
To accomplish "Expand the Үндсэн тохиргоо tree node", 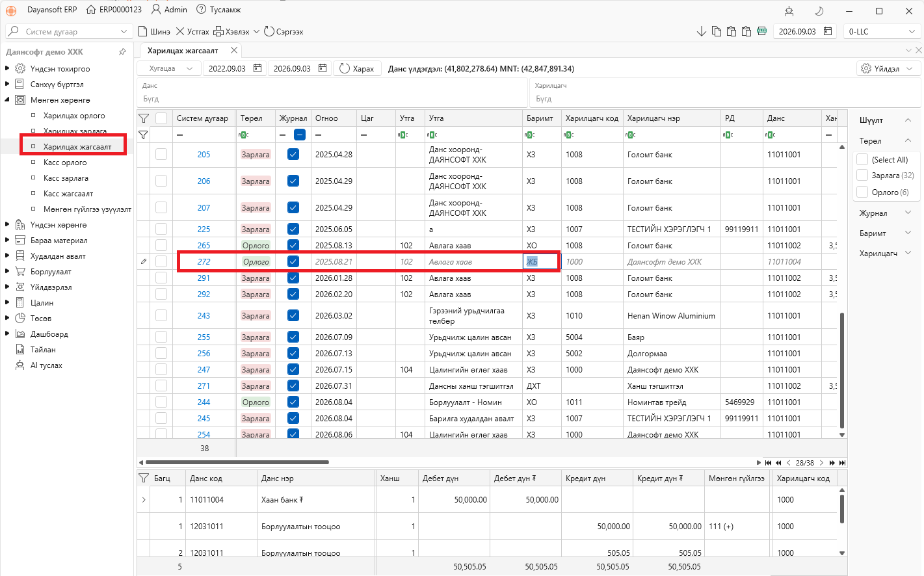I will (x=7, y=68).
